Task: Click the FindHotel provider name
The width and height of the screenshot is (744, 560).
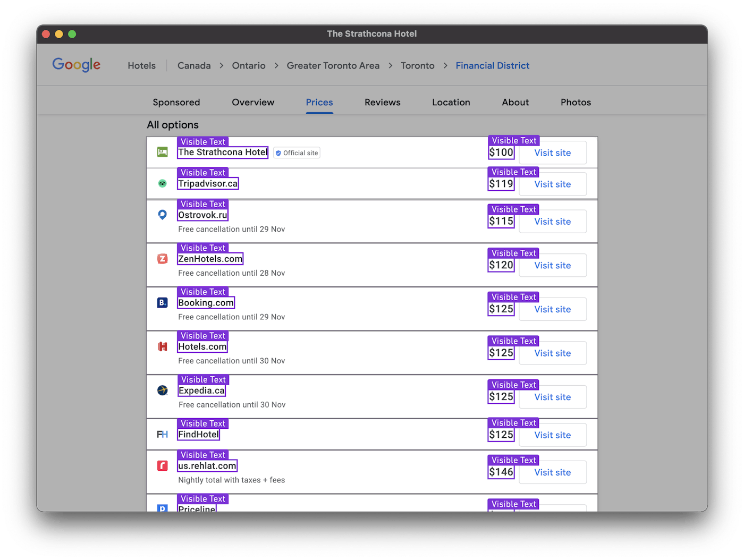Action: [x=199, y=435]
